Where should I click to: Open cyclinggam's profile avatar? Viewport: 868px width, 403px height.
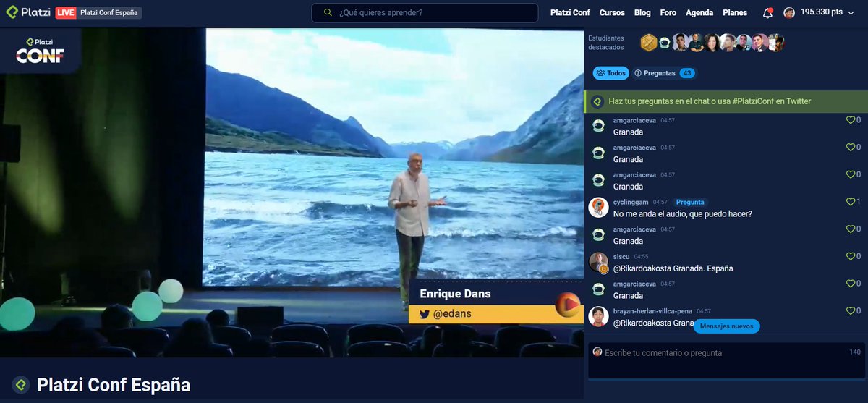point(598,208)
